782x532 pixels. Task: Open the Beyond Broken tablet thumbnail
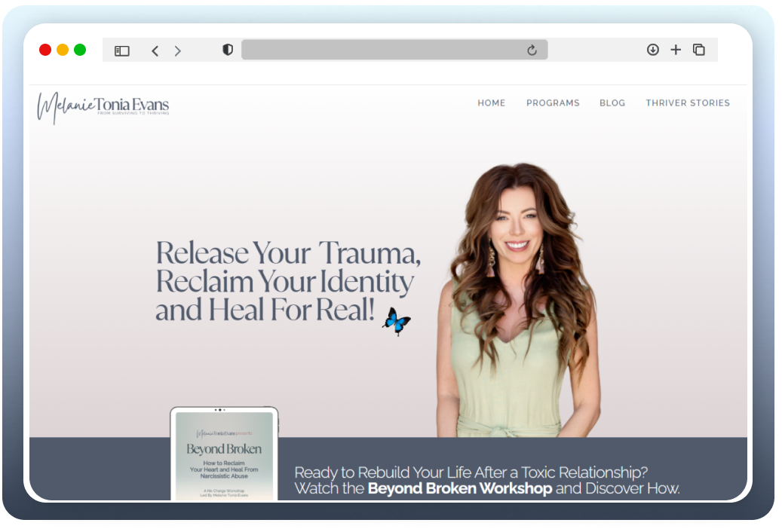225,454
